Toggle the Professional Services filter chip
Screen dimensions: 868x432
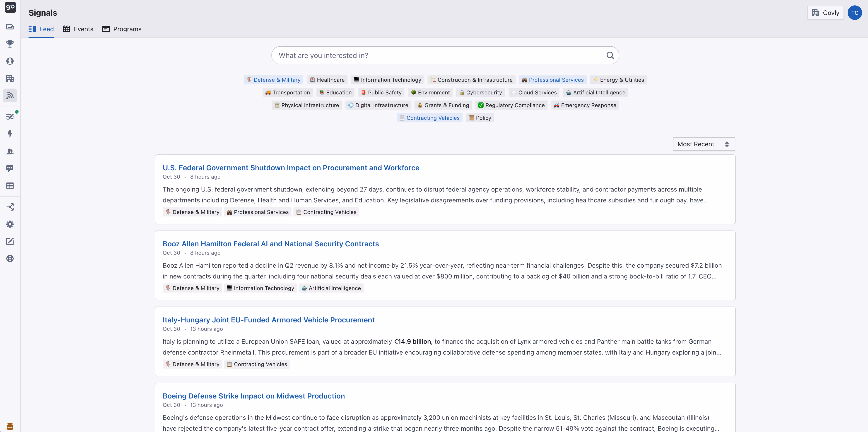pos(553,80)
